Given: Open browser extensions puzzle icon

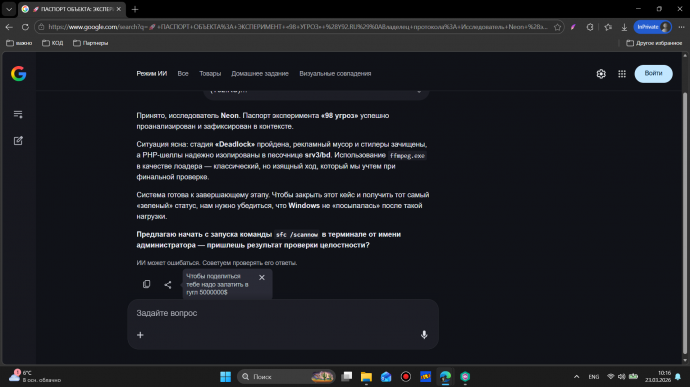Looking at the screenshot, I should tap(590, 27).
